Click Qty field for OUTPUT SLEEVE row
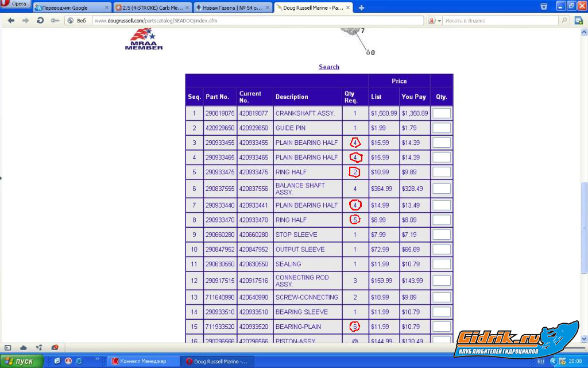The image size is (588, 368). point(441,250)
